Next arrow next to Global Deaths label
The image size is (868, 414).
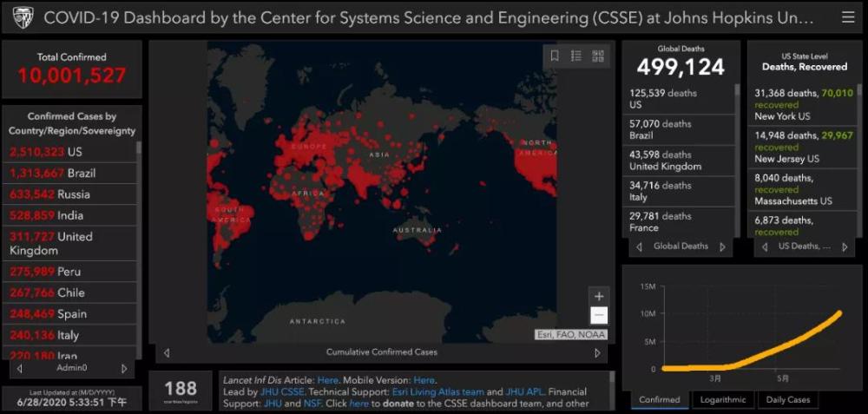click(x=722, y=246)
